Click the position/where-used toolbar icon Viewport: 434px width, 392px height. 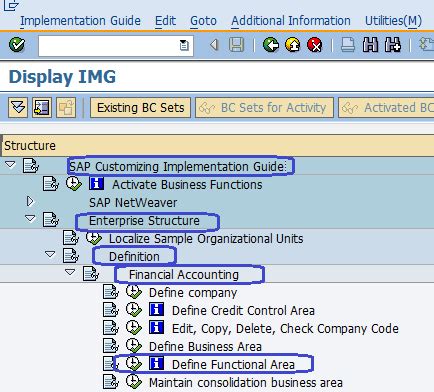[x=42, y=107]
